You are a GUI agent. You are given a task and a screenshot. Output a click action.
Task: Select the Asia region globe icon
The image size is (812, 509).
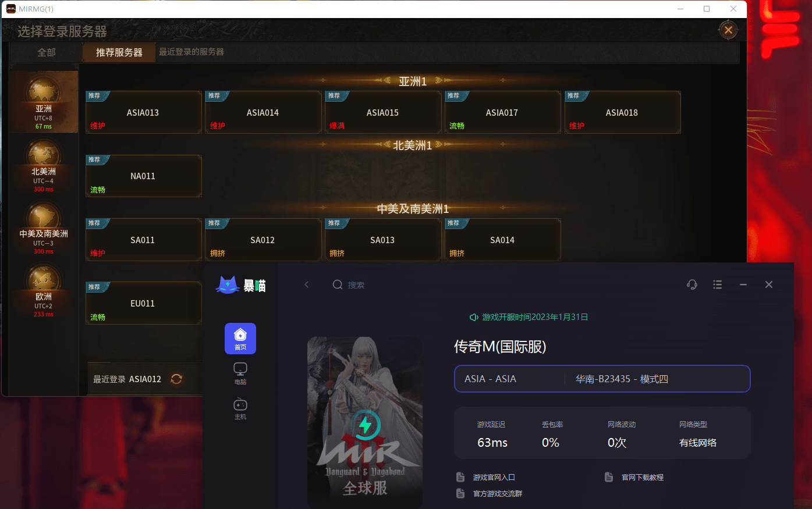tap(44, 91)
